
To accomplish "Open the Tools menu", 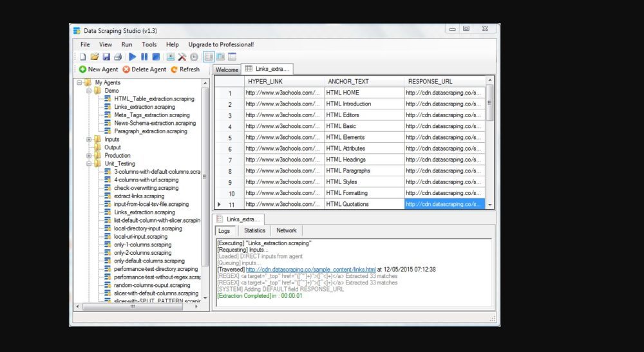I will pos(149,44).
